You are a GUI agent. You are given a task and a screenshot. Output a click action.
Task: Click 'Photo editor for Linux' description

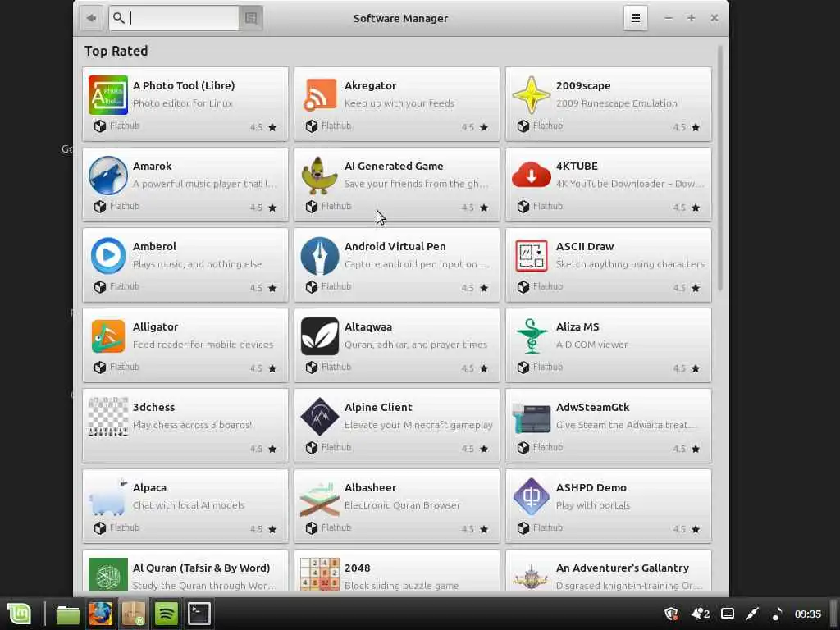click(183, 103)
